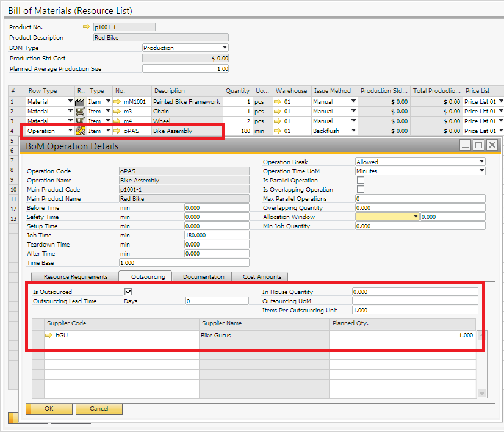The height and width of the screenshot is (432, 504).
Task: Expand the Operation Break dropdown
Action: tap(481, 162)
